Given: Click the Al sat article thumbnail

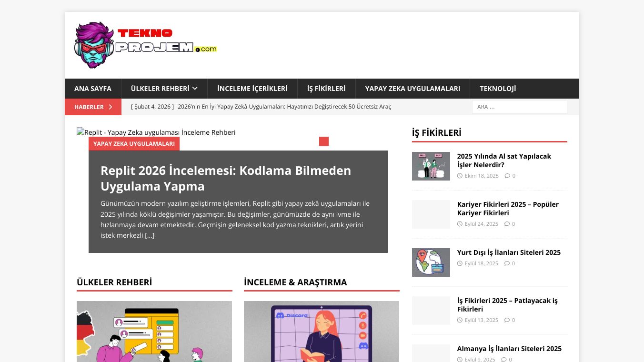Looking at the screenshot, I should click(431, 166).
